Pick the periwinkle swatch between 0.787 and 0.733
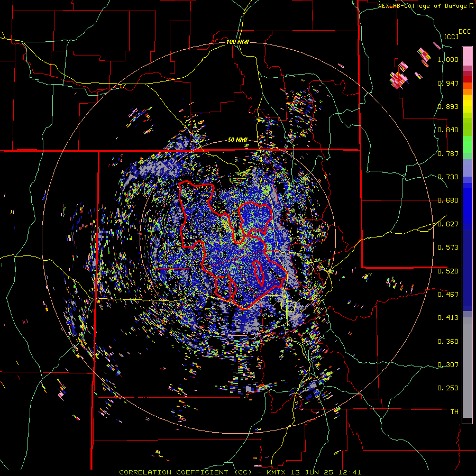The image size is (476, 476). click(467, 168)
